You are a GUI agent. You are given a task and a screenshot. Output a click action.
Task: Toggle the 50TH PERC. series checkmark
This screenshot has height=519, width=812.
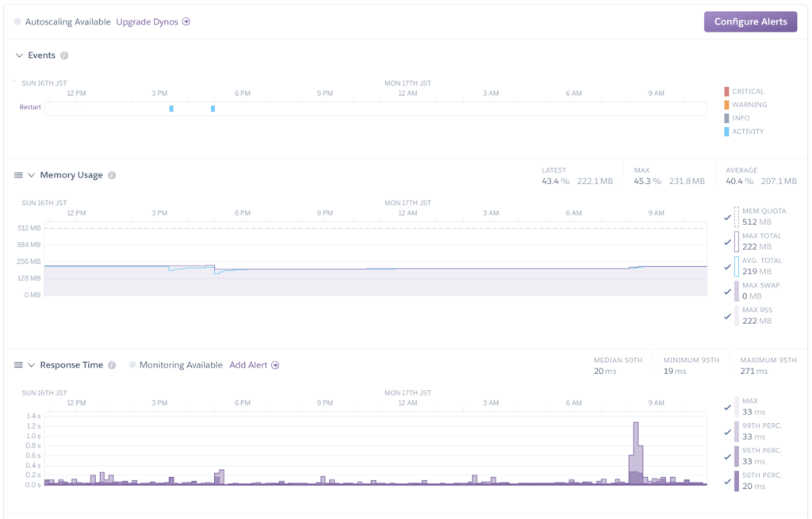point(728,481)
